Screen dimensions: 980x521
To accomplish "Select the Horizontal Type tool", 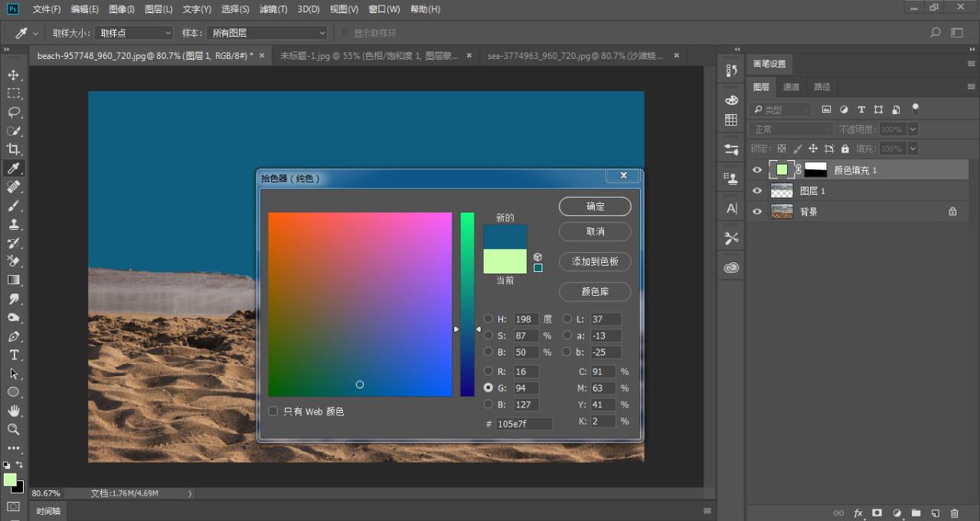I will coord(14,355).
